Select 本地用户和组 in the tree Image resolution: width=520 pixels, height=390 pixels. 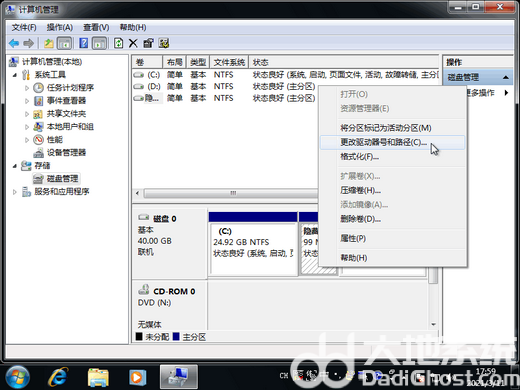[70, 127]
